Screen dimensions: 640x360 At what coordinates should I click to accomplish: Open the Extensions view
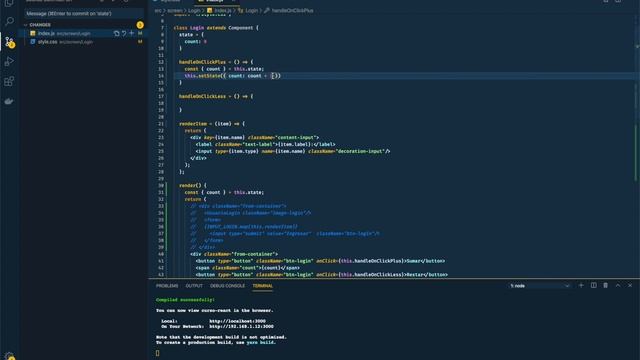(9, 81)
